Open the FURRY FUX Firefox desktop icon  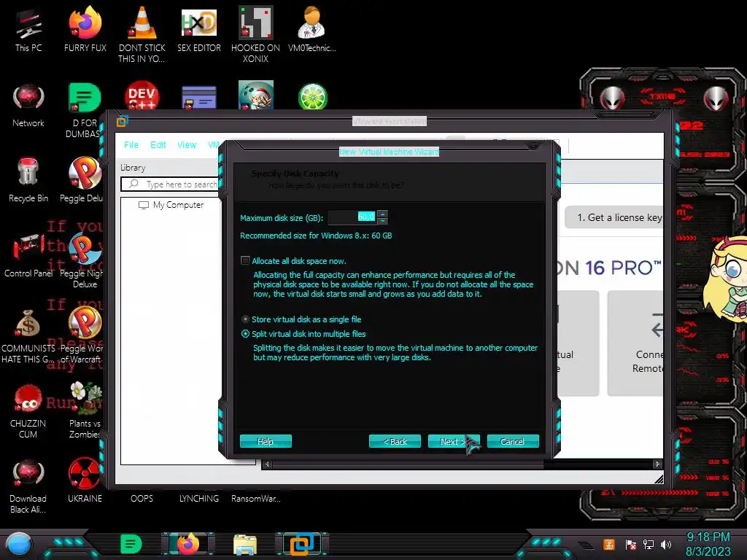click(x=85, y=30)
